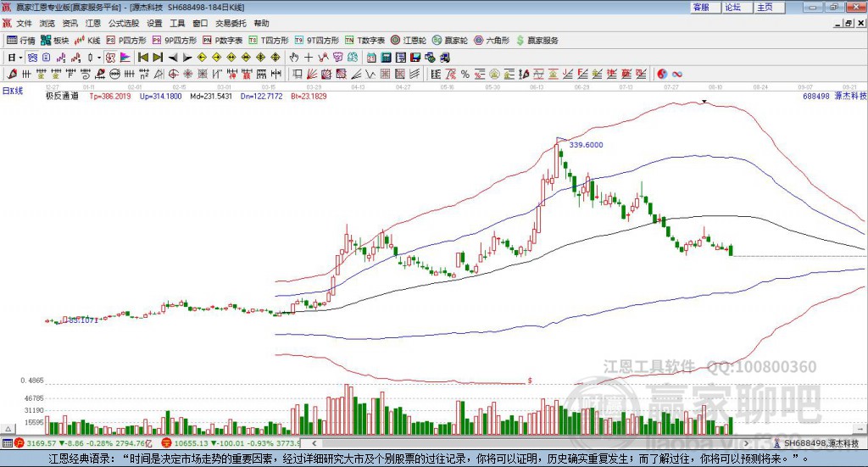Click the Dn=122.7172 indicator value
The width and height of the screenshot is (868, 467).
tap(261, 96)
